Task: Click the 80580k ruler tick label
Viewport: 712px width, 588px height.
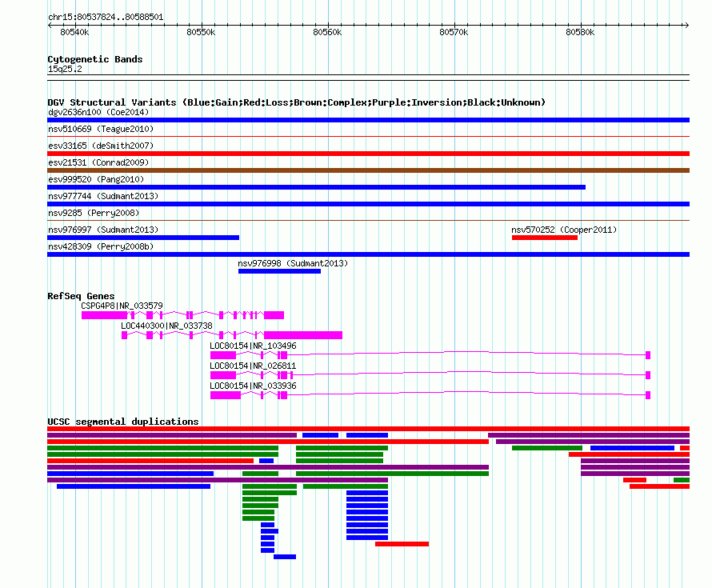Action: [x=580, y=32]
